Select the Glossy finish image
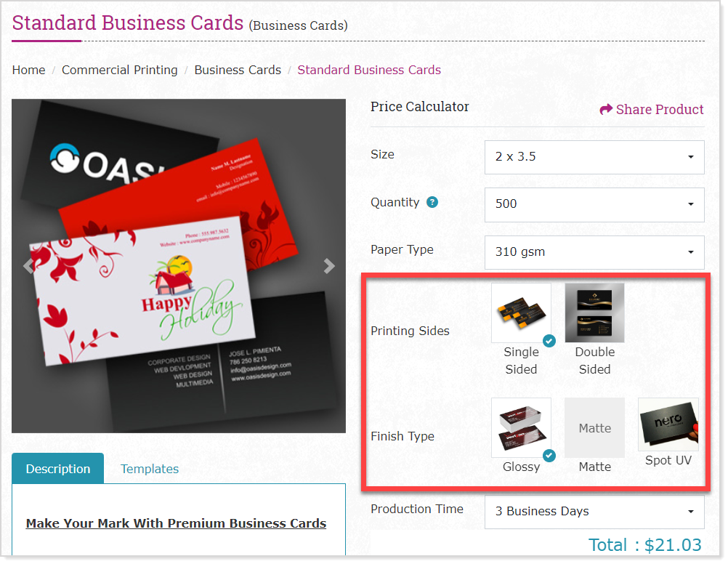Screen dimensions: 728x564 [521, 427]
